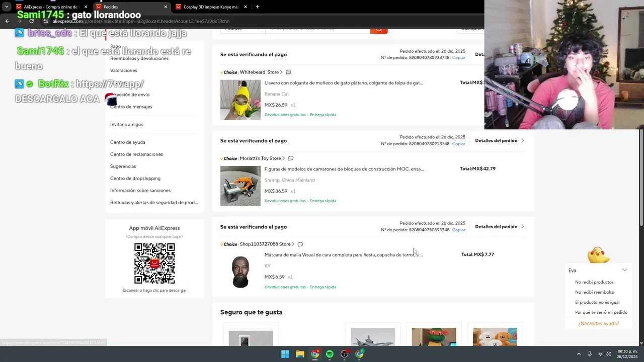Screen dimensions: 644x362
Task: Open Sugerencias in sidebar
Action: [123, 166]
